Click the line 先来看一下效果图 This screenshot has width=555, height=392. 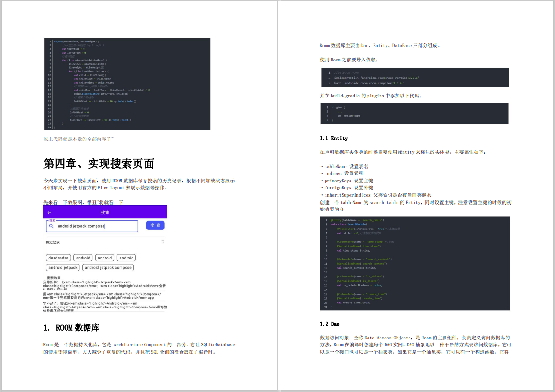[83, 202]
